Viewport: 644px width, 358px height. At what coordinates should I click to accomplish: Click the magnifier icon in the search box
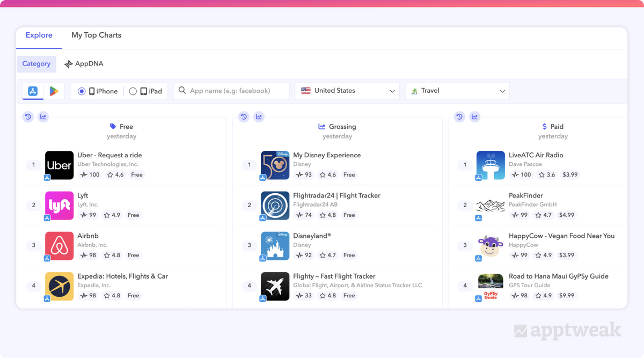point(182,91)
